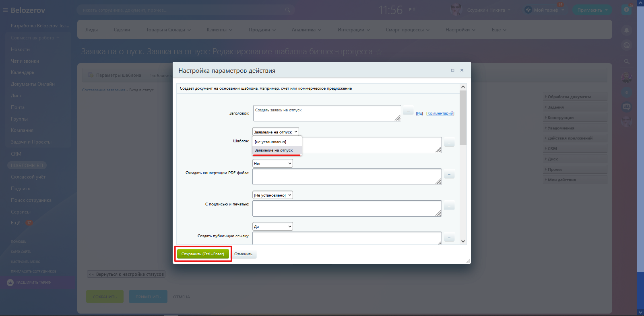Select Заявление на отпуск option in the list

click(x=277, y=150)
